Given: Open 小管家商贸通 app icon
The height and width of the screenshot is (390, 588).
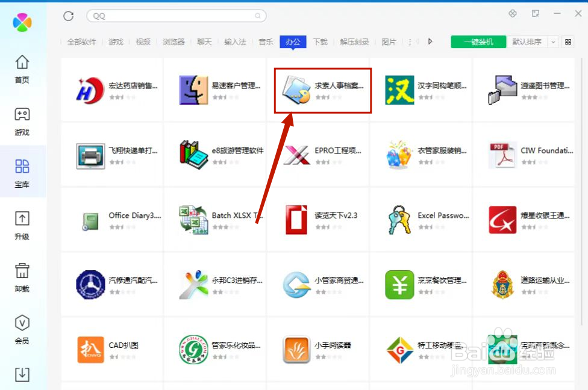Looking at the screenshot, I should click(296, 285).
